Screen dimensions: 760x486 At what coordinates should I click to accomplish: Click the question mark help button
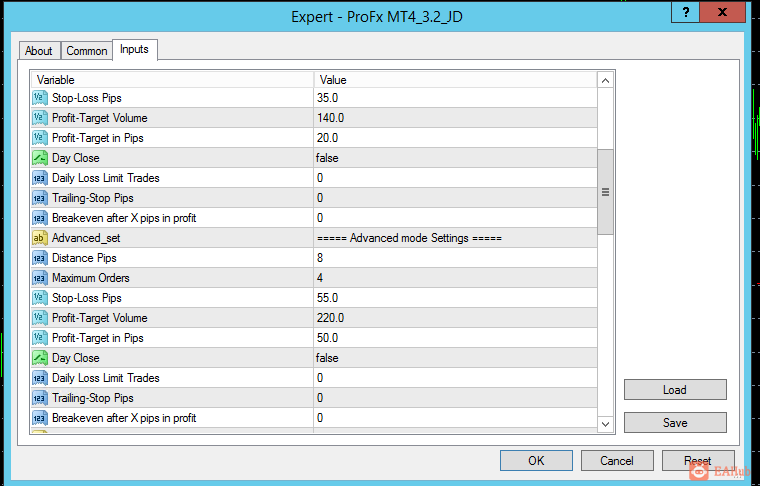click(686, 13)
